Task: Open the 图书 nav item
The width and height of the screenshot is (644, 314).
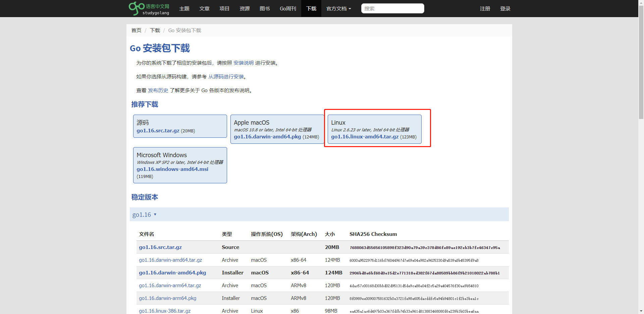Action: click(265, 8)
